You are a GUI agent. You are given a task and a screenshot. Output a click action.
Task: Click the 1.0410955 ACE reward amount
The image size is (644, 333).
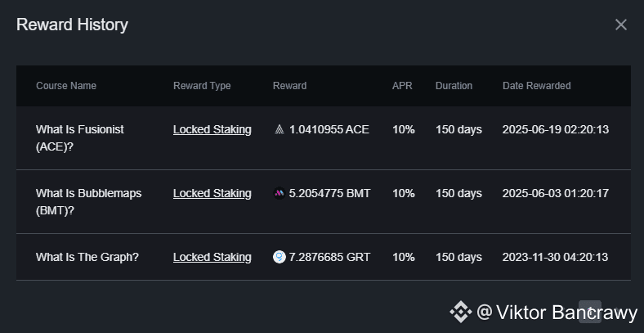click(329, 129)
